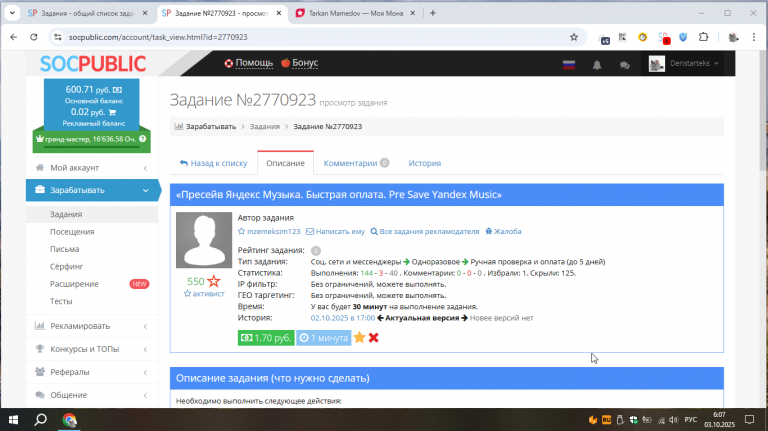768x431 pixels.
Task: Open Письма in sidebar
Action: [64, 249]
